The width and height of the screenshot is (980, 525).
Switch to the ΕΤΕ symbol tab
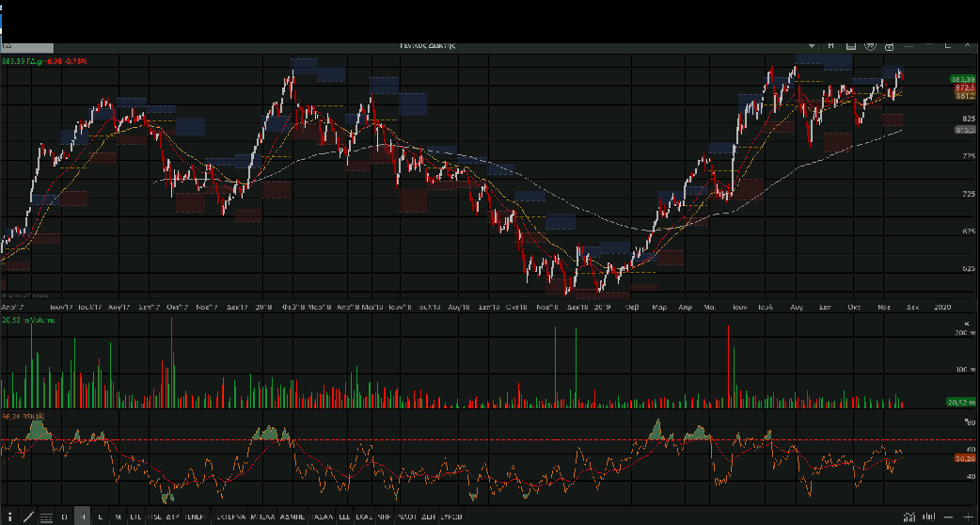click(136, 517)
